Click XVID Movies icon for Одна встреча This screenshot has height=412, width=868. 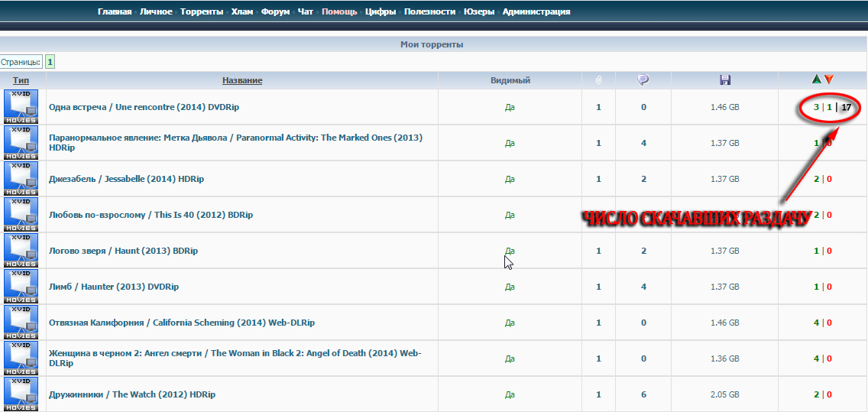(21, 107)
